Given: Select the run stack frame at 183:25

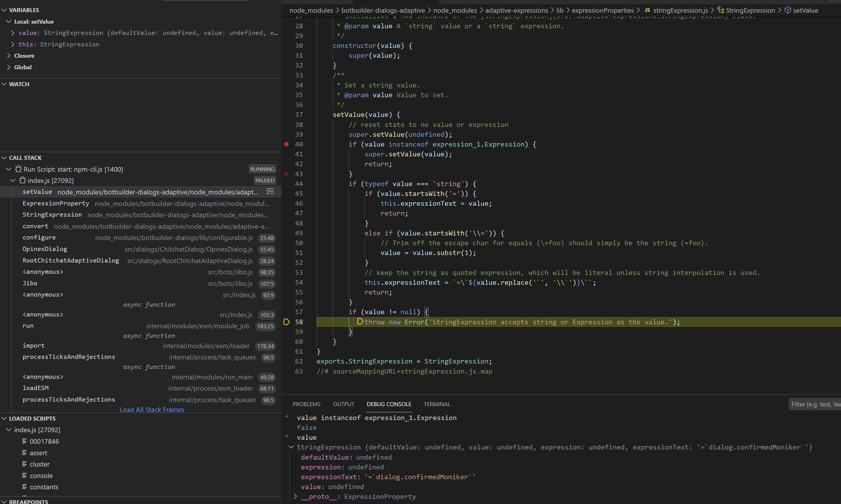Looking at the screenshot, I should [141, 326].
